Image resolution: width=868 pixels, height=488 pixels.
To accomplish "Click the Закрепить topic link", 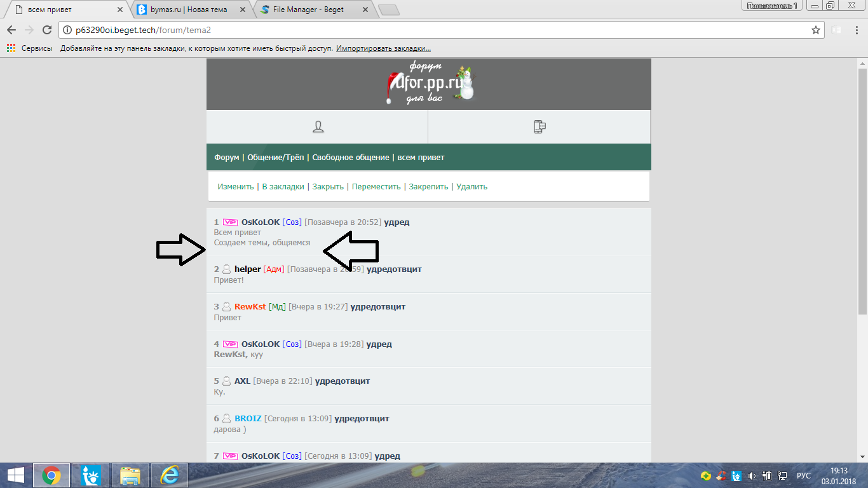I will tap(428, 187).
